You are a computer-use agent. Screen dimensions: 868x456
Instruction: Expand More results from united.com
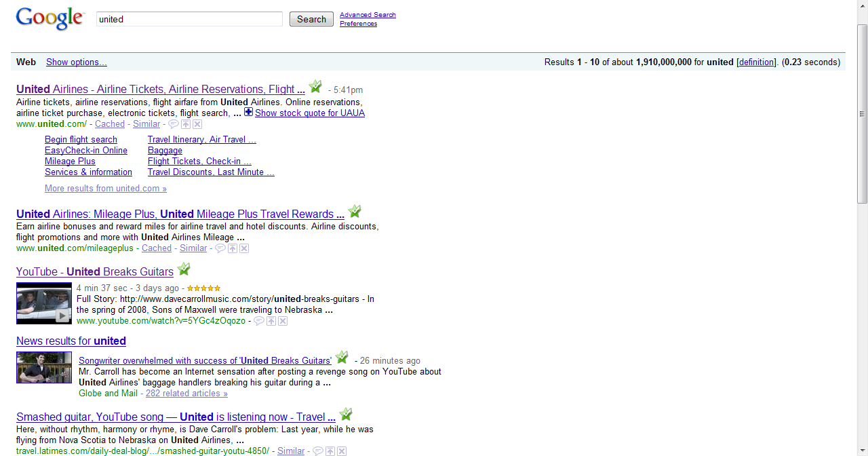[106, 189]
